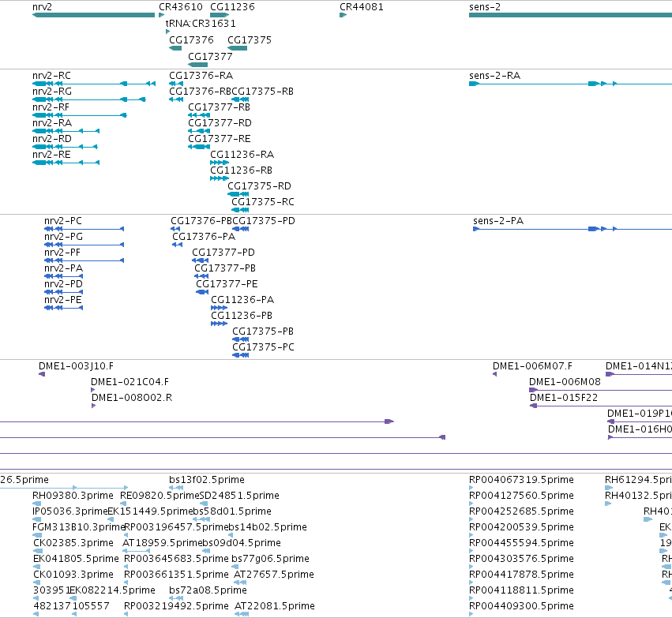672x618 pixels.
Task: Click the sens-2 gene label
Action: click(485, 7)
